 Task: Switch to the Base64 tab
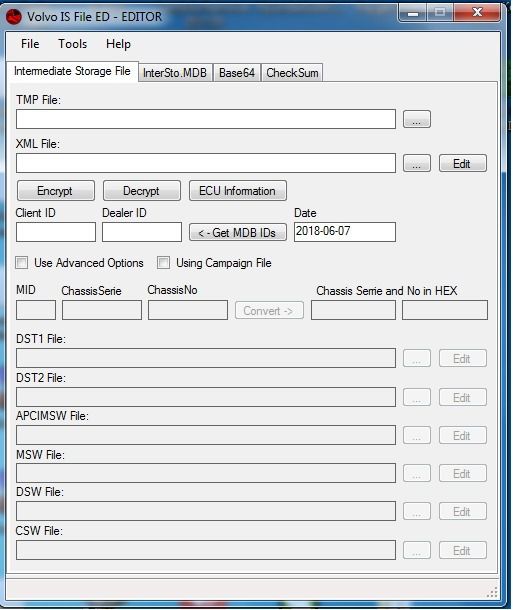(x=237, y=73)
